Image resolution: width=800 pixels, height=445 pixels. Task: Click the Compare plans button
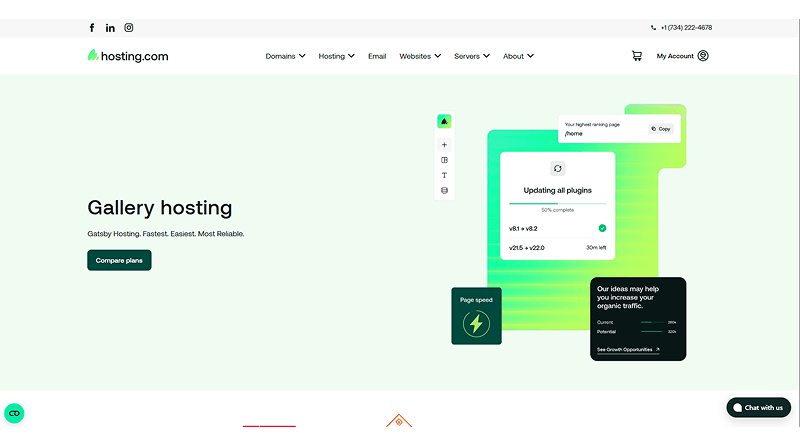119,260
